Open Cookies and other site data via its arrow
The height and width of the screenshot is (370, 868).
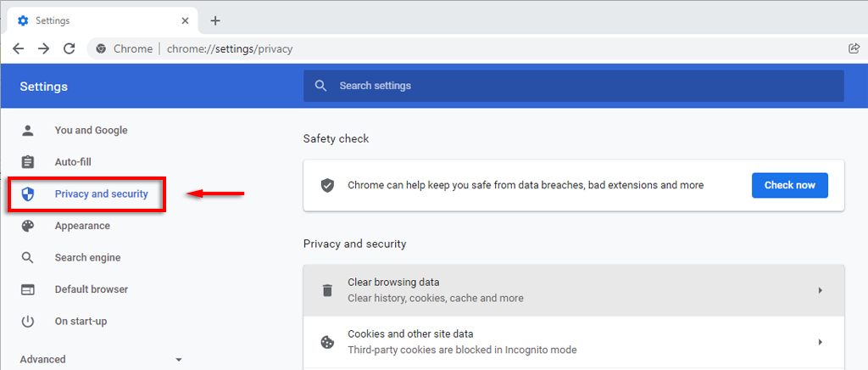pos(820,342)
